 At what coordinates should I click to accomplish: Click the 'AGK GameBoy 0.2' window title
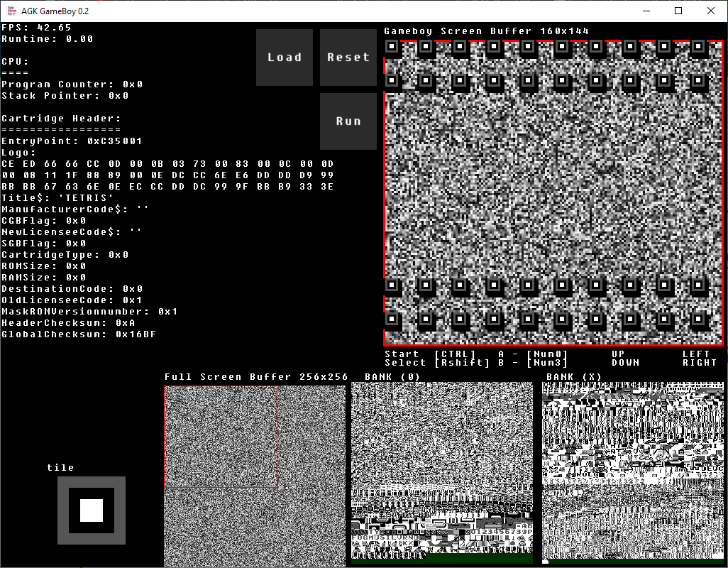[55, 11]
